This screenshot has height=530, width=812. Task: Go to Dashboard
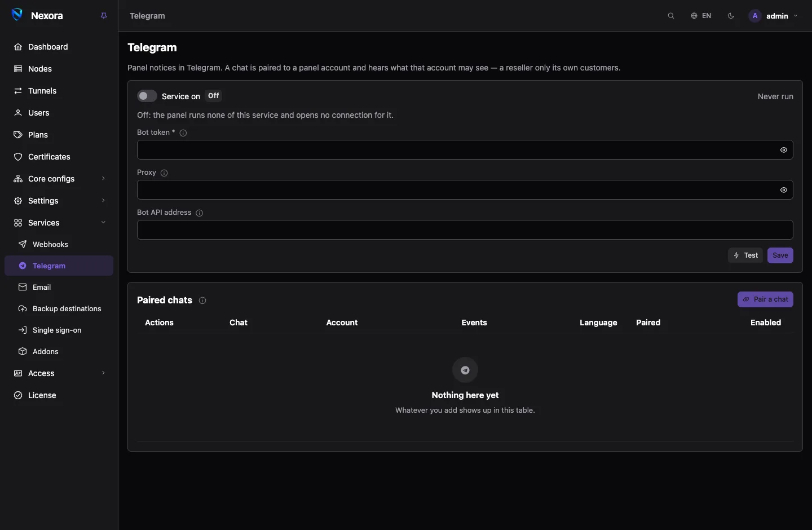[x=59, y=47]
